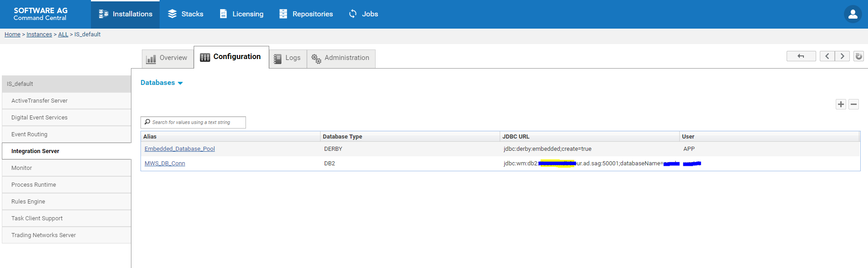Switch to the Overview tab
This screenshot has height=268, width=868.
167,58
